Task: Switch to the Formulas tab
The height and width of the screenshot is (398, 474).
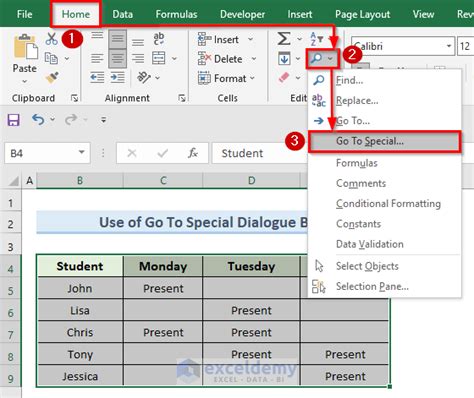Action: 176,14
